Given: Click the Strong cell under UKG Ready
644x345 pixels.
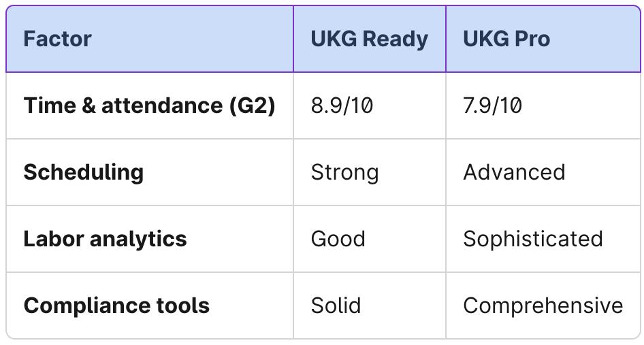Looking at the screenshot, I should [x=344, y=172].
